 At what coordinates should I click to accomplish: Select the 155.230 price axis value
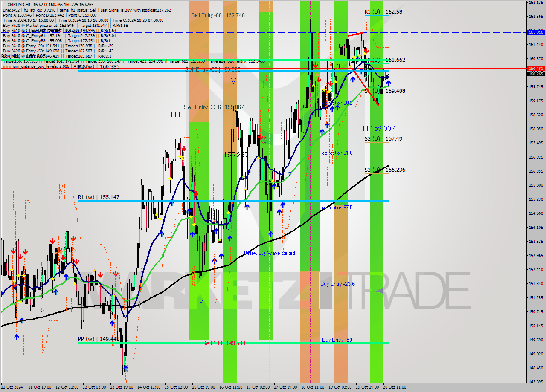point(536,199)
